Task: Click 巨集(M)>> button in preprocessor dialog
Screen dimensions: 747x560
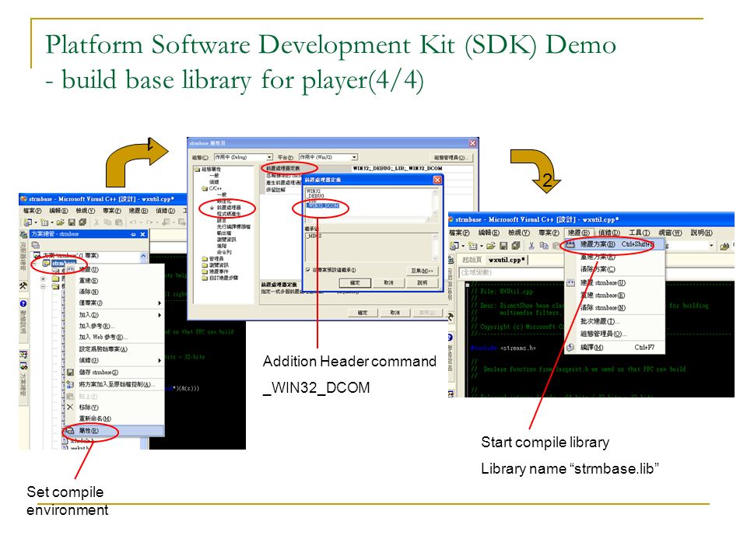Action: coord(422,271)
